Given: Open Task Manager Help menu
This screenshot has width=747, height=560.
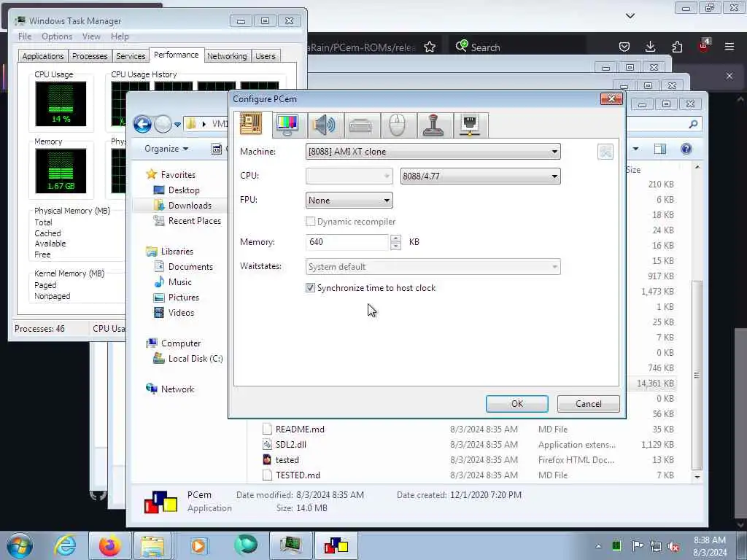Looking at the screenshot, I should 120,36.
